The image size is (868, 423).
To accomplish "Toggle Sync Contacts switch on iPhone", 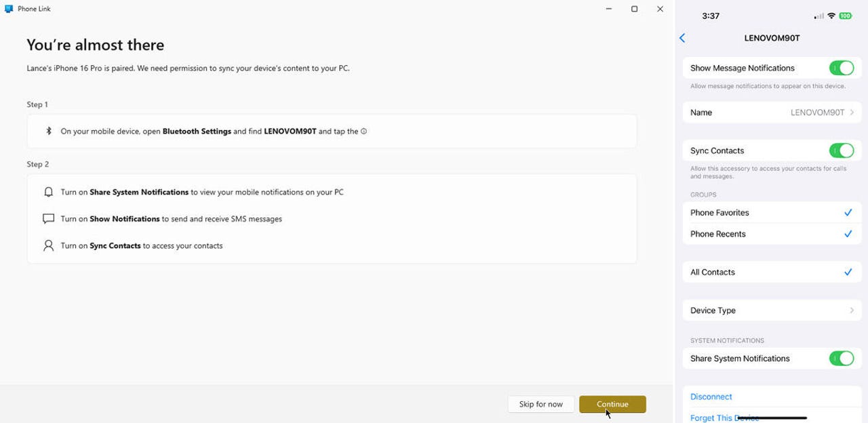I will pyautogui.click(x=842, y=150).
